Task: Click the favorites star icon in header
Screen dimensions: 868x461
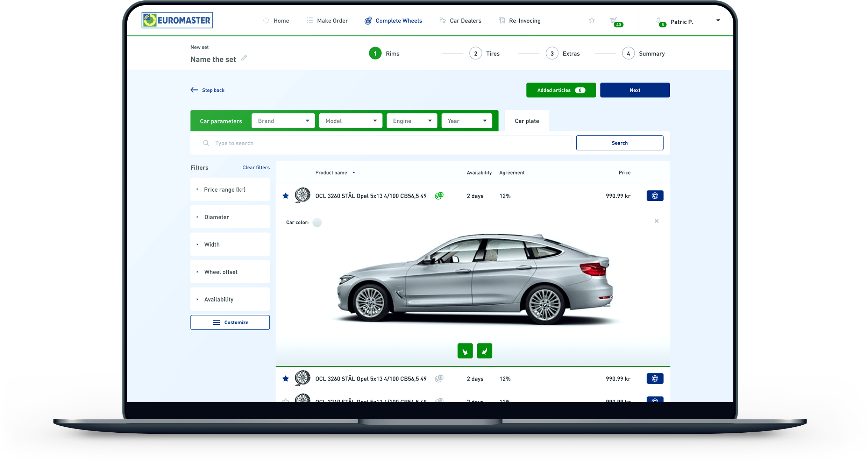Action: [x=592, y=20]
